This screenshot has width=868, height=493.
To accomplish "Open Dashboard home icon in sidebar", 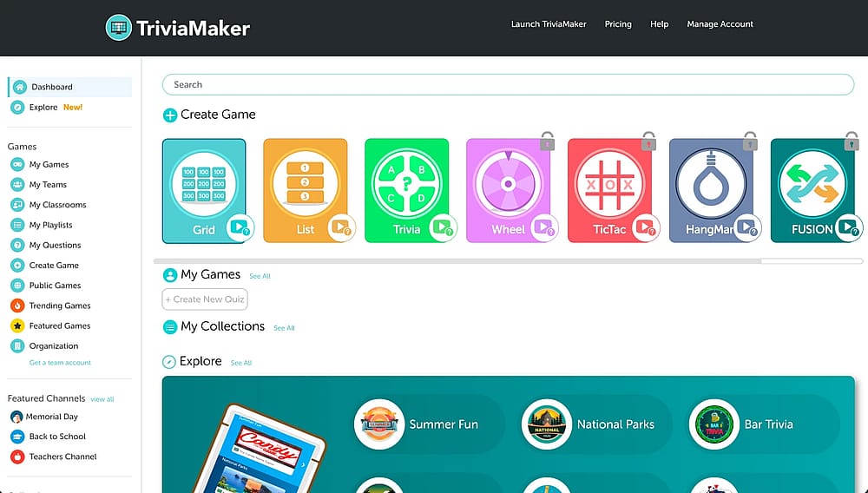I will tap(20, 87).
